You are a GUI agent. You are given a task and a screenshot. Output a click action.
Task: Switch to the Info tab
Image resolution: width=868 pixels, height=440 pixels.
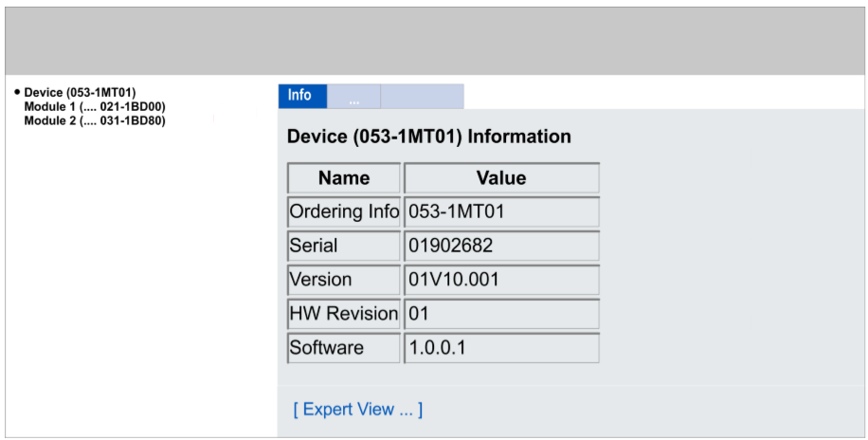[x=300, y=96]
